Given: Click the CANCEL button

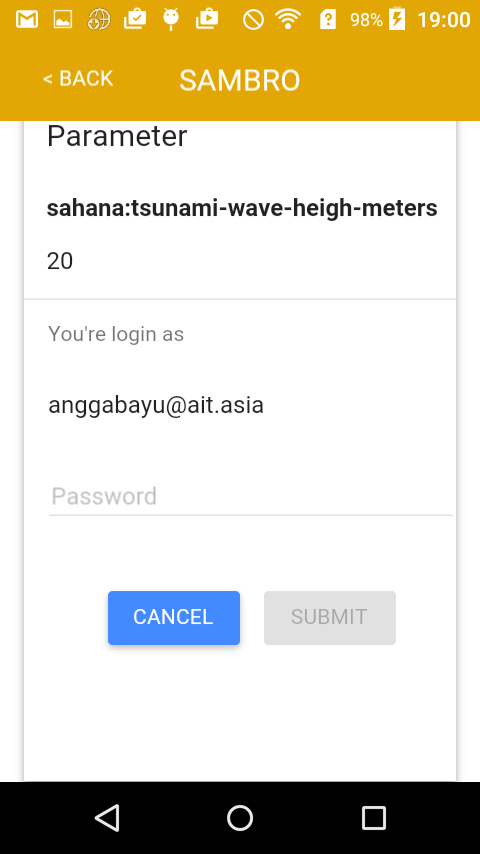Looking at the screenshot, I should tap(174, 618).
